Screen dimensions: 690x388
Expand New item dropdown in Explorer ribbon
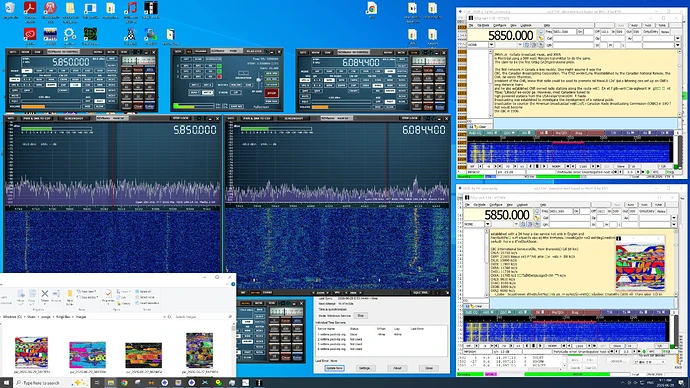(x=86, y=292)
